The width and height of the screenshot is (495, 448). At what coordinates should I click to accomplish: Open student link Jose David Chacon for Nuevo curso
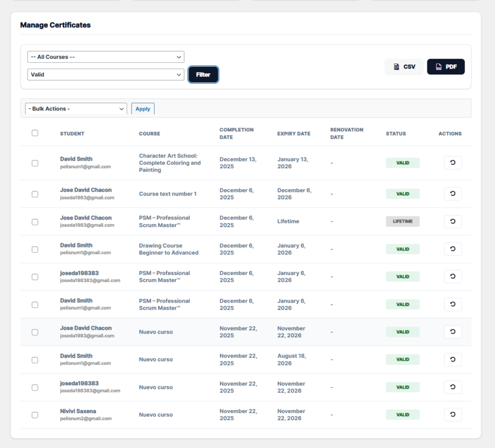click(x=86, y=328)
